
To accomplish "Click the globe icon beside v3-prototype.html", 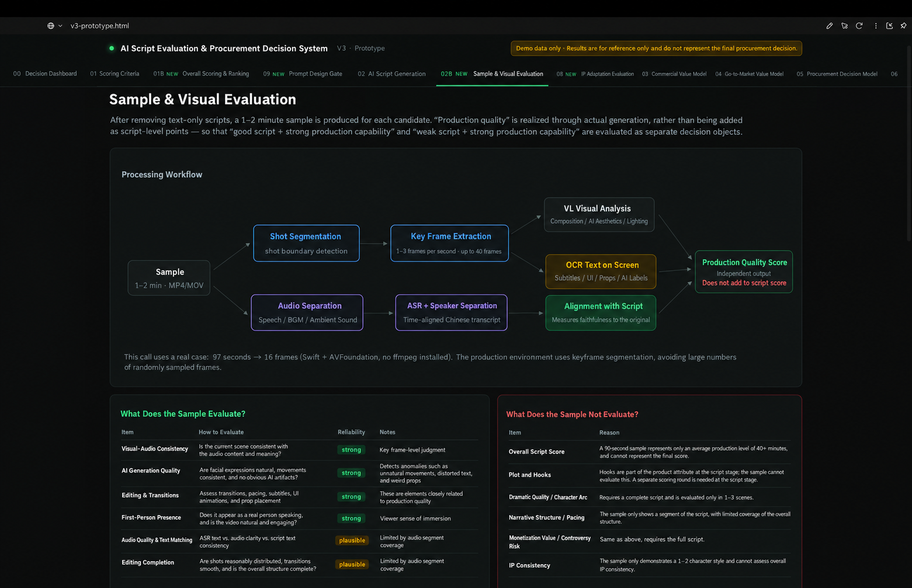I will [x=51, y=26].
